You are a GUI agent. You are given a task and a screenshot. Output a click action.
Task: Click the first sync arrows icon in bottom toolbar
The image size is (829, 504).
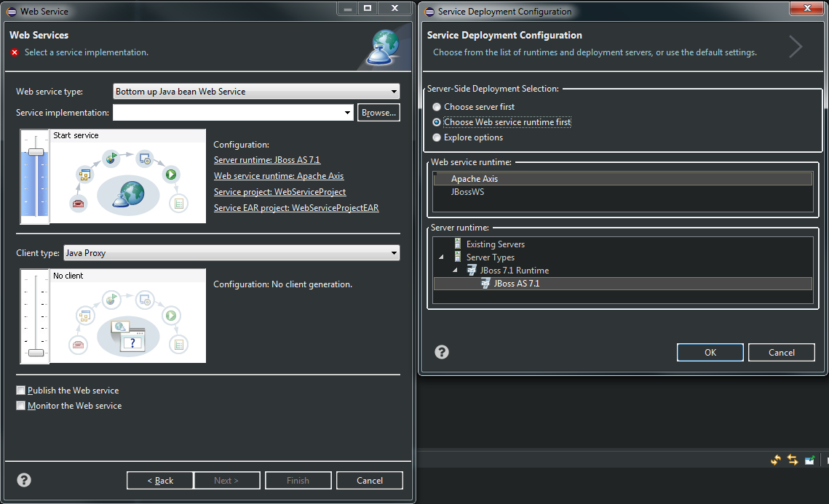point(776,460)
